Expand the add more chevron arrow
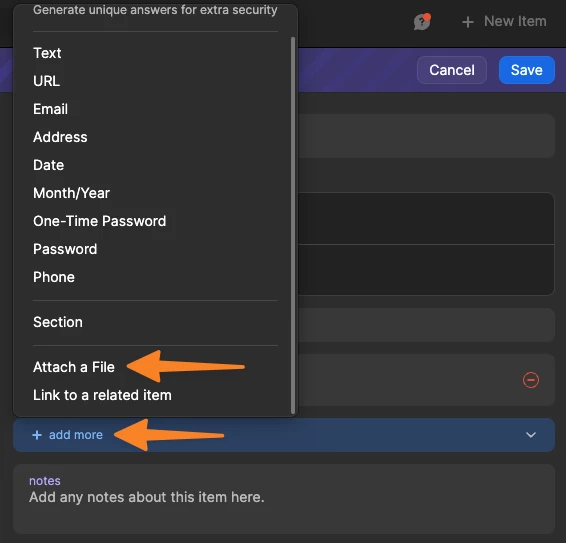Image resolution: width=566 pixels, height=543 pixels. 531,435
